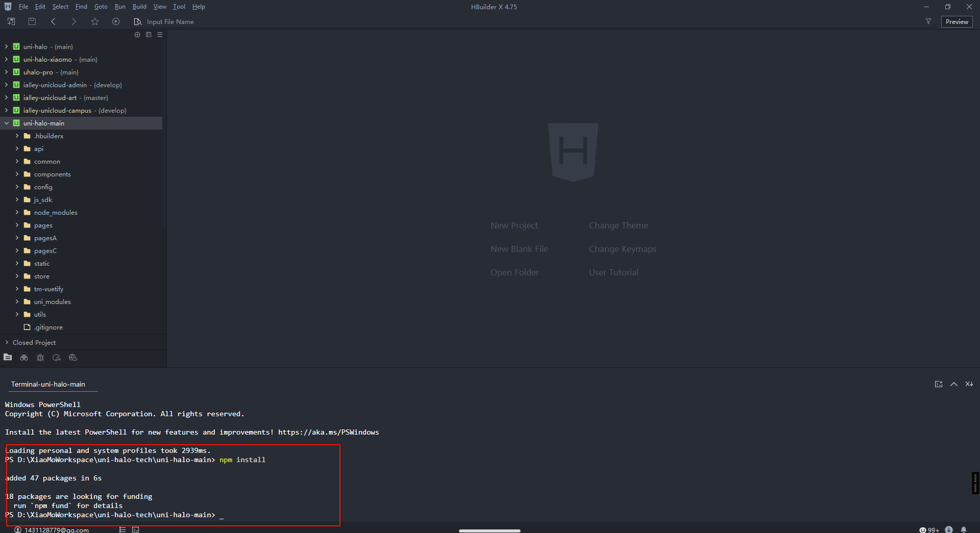Select the ialley-unicloud-campus project row

click(81, 110)
